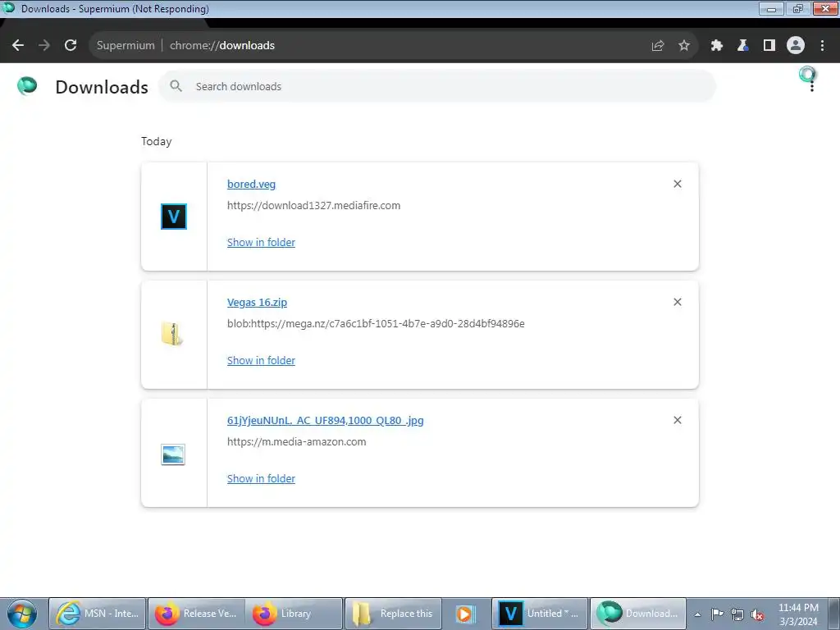Screen dimensions: 840x630
Task: Switch to Firefox Release Ve... taskbar window
Action: [x=196, y=614]
